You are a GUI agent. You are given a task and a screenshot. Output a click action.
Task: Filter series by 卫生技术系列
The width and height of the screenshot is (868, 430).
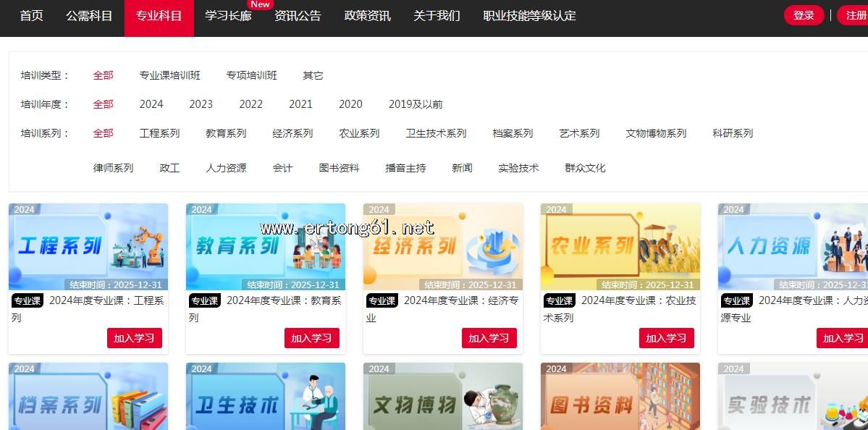click(436, 133)
